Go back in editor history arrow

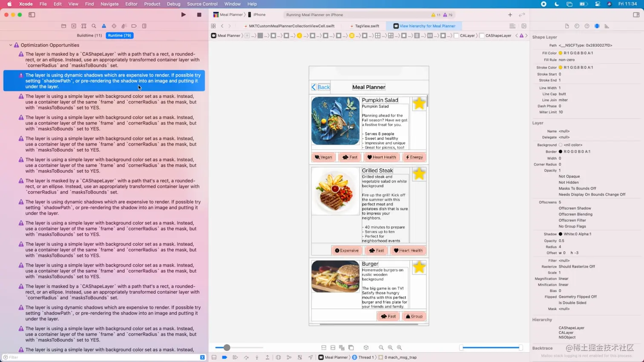222,26
